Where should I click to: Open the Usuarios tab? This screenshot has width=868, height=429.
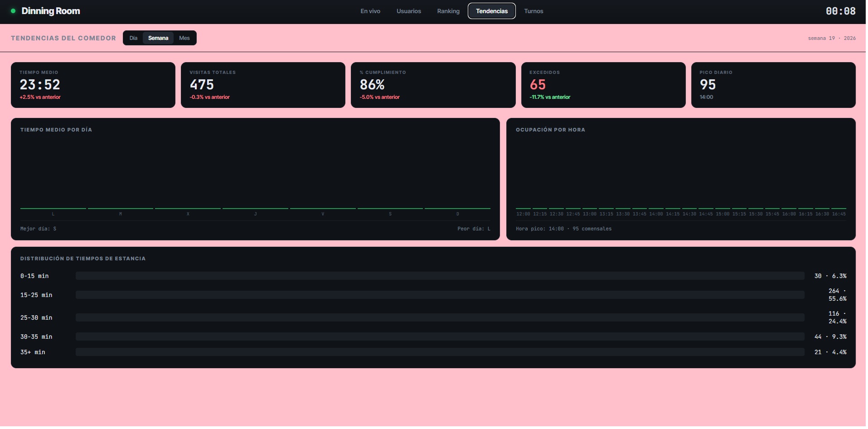click(410, 11)
